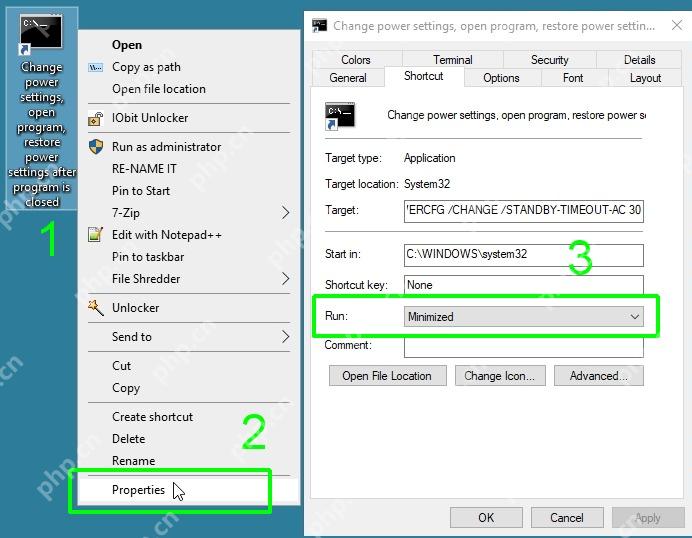The image size is (692, 538).
Task: Click the Open File Location button
Action: (x=387, y=376)
